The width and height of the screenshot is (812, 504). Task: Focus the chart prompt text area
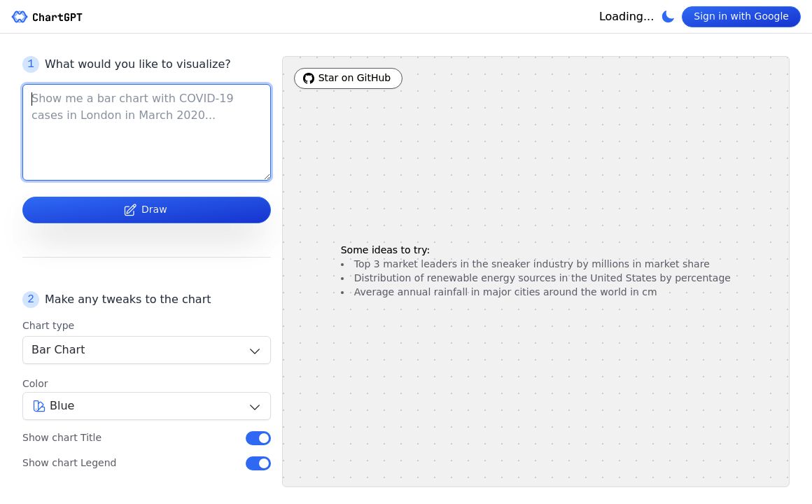click(146, 132)
